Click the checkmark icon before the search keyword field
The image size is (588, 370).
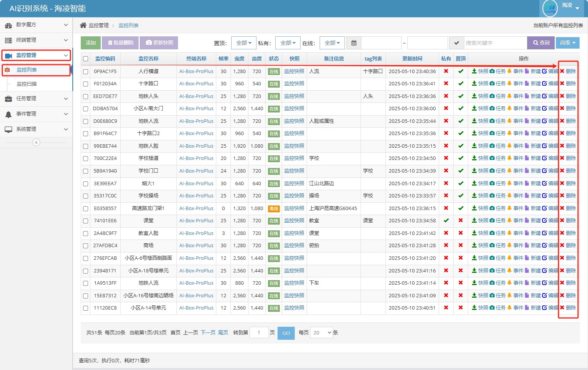(x=456, y=43)
